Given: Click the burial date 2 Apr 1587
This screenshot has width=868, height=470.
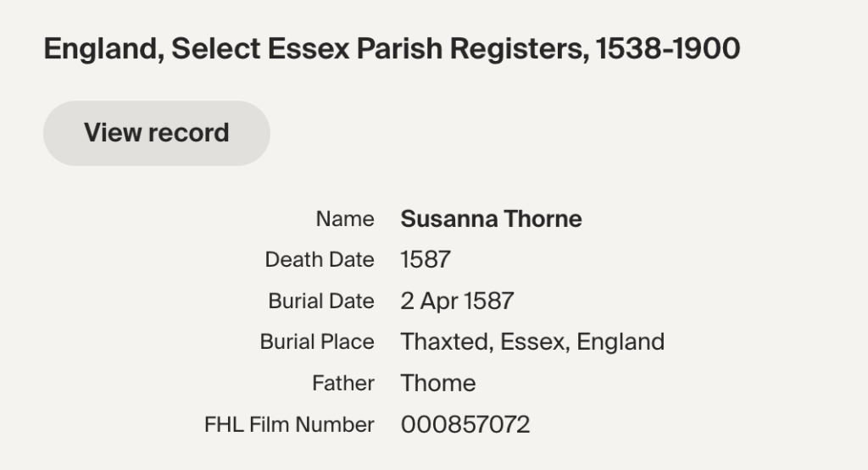Looking at the screenshot, I should (457, 301).
